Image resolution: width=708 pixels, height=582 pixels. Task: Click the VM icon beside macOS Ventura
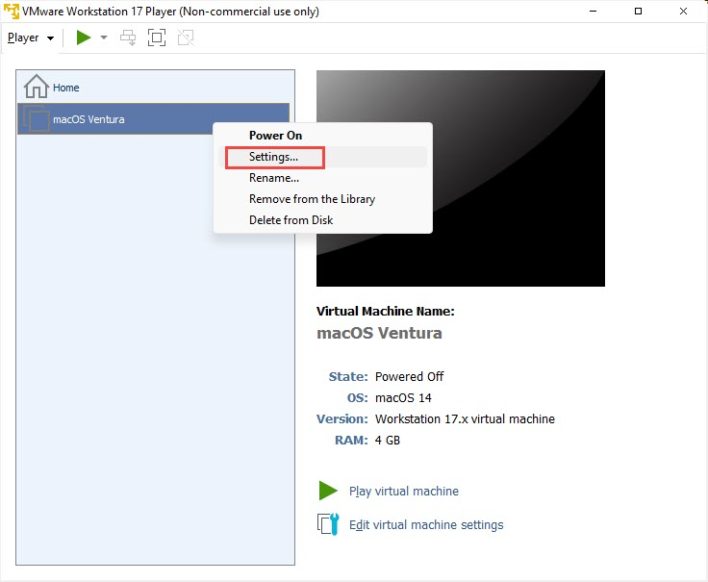[x=36, y=120]
